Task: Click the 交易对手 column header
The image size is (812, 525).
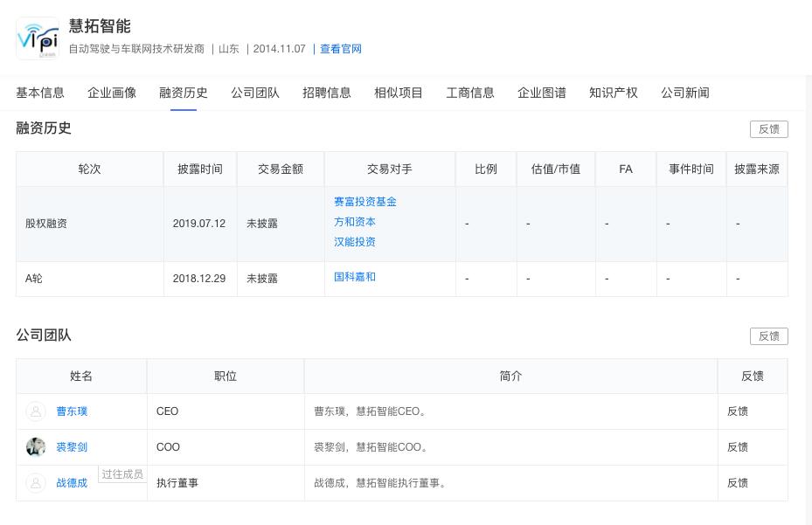Action: pyautogui.click(x=390, y=169)
